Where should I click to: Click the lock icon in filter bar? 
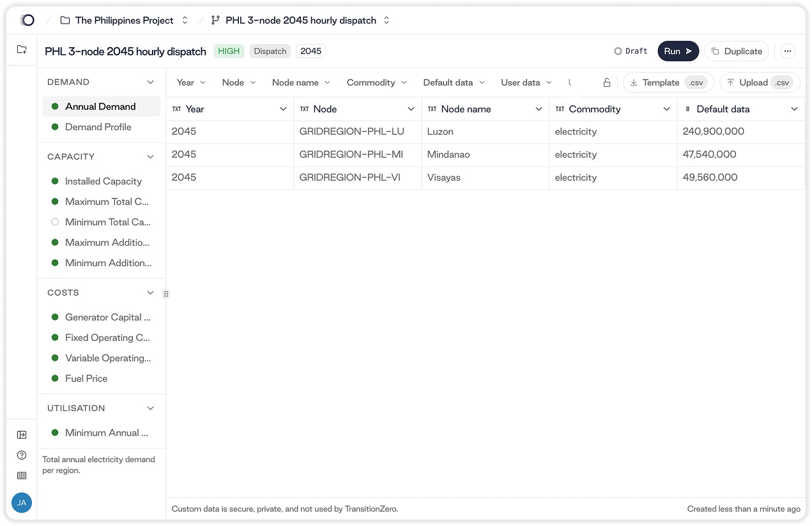[607, 82]
